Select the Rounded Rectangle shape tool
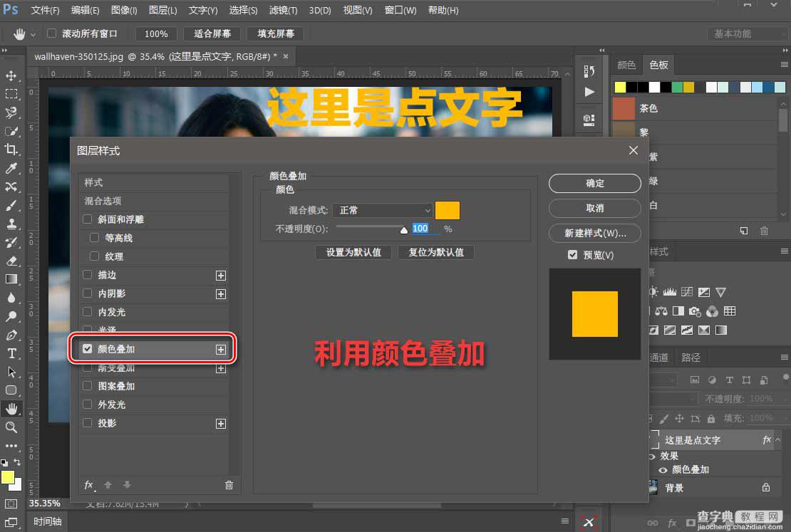The width and height of the screenshot is (791, 532). coord(11,390)
